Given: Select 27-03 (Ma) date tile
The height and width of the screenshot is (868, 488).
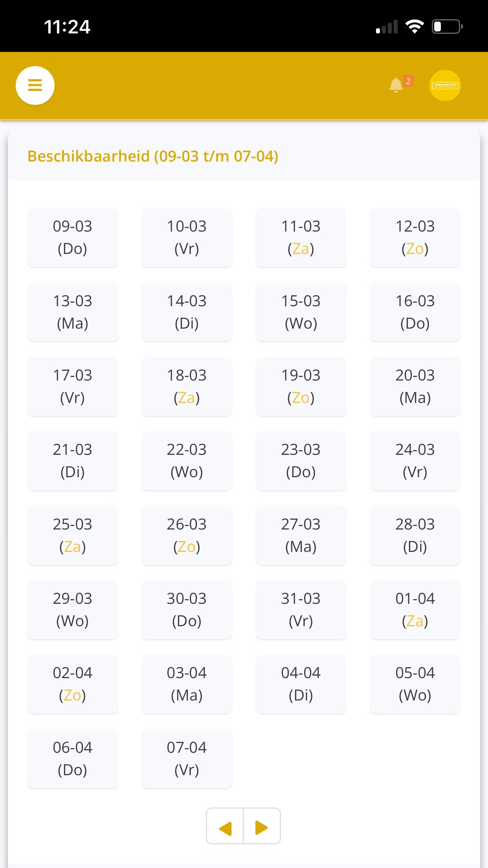Looking at the screenshot, I should (x=301, y=535).
